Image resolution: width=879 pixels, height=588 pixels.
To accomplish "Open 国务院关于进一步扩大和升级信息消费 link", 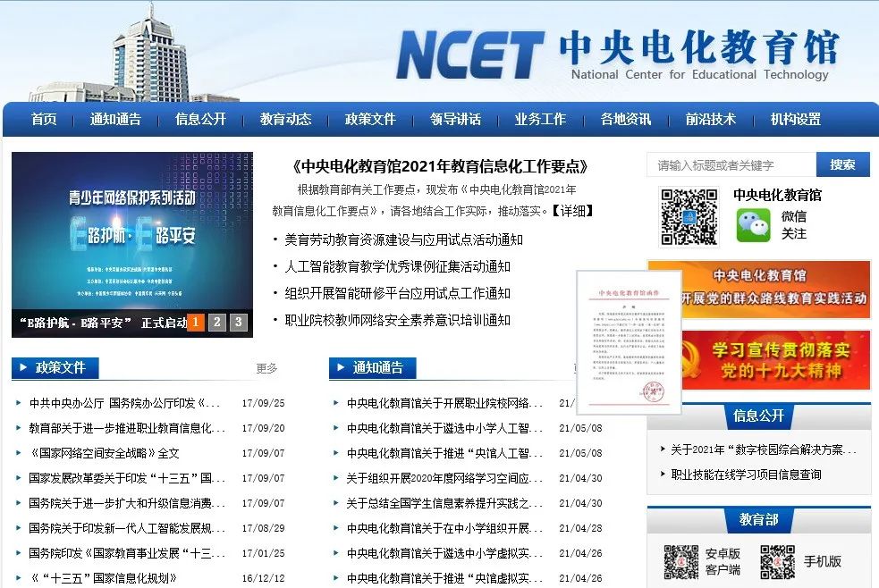I will click(127, 503).
